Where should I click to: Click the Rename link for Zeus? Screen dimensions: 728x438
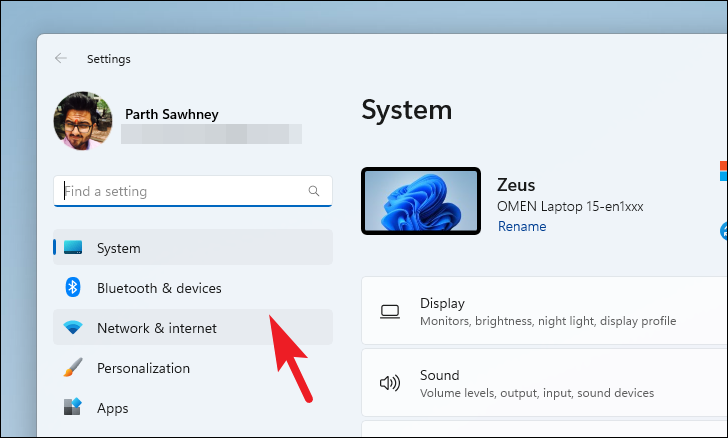(x=522, y=227)
